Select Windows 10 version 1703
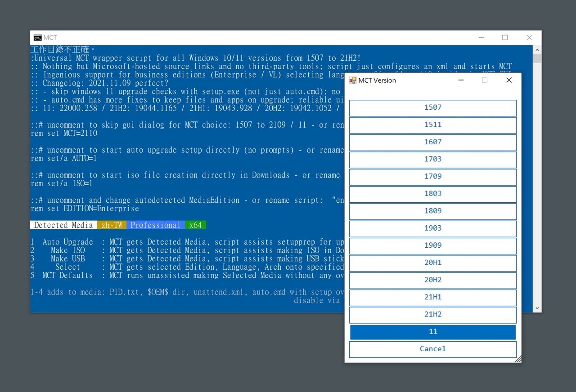Viewport: 576px width, 392px height. [x=433, y=160]
